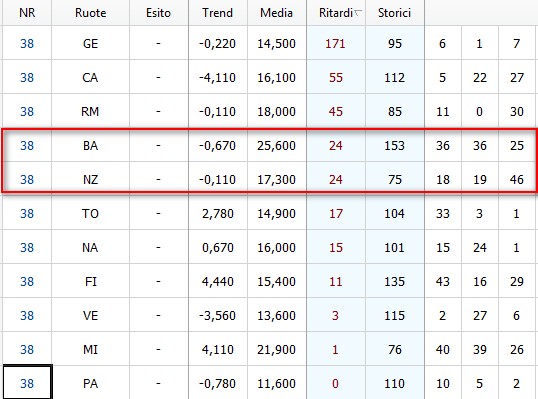Select the Storici value 110

tap(395, 383)
